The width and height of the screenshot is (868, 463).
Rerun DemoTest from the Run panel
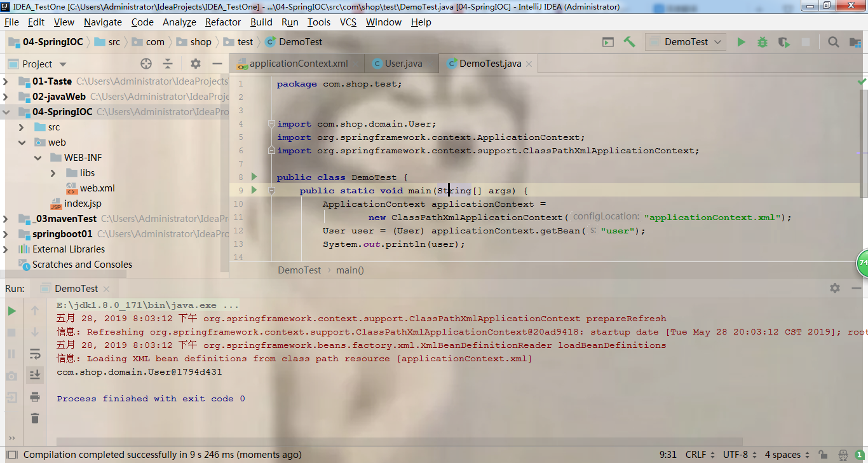point(13,312)
